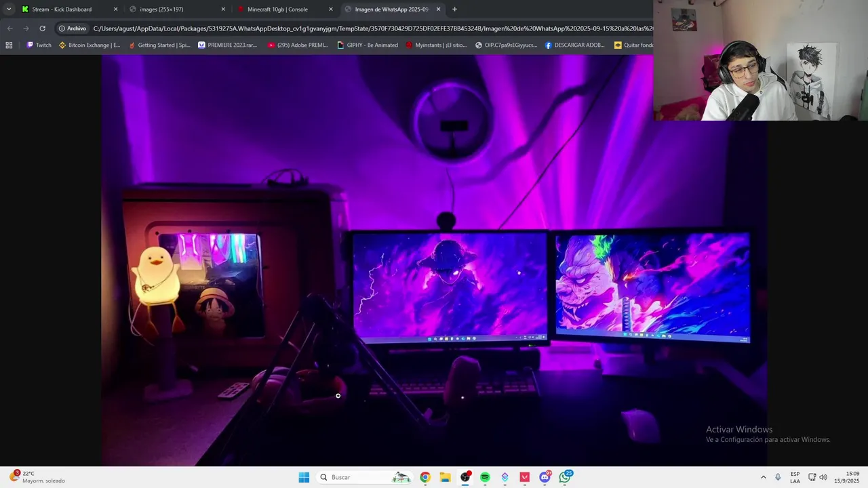Viewport: 868px width, 488px height.
Task: Show hidden system tray icons
Action: pyautogui.click(x=763, y=477)
